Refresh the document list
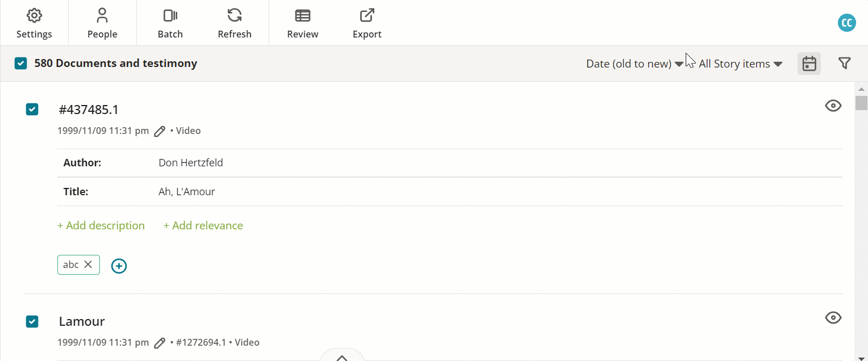868x361 pixels. (235, 15)
